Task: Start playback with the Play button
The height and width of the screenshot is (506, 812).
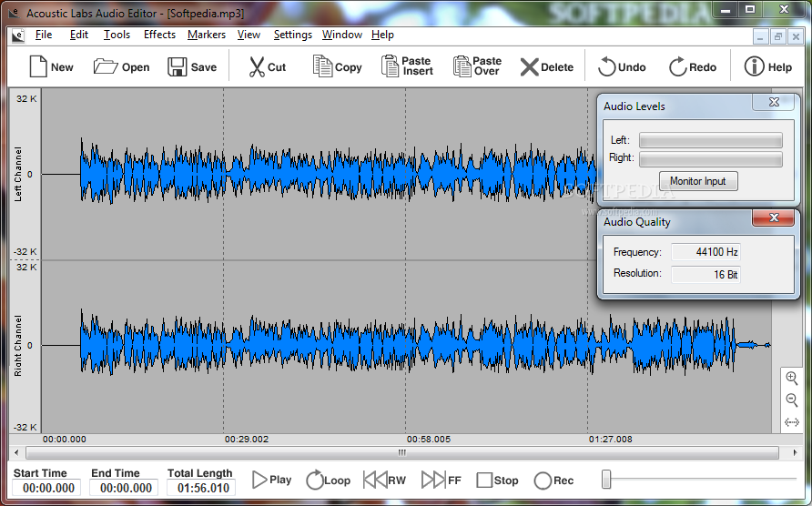Action: pos(272,480)
